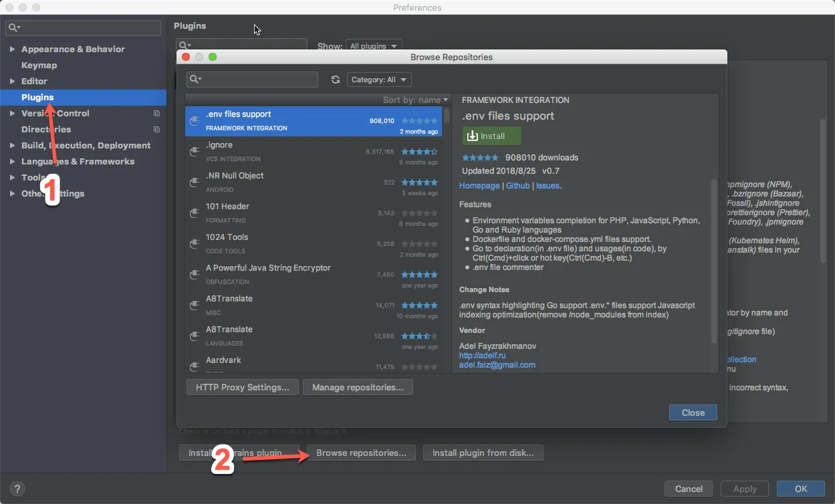The height and width of the screenshot is (504, 835).
Task: Click the 101 Header plugin icon
Action: [195, 213]
